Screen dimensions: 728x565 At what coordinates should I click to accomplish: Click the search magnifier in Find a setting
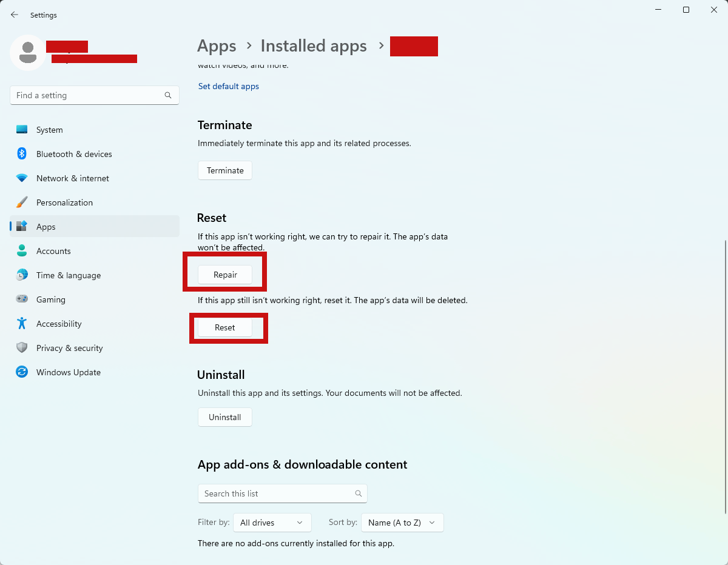tap(168, 95)
